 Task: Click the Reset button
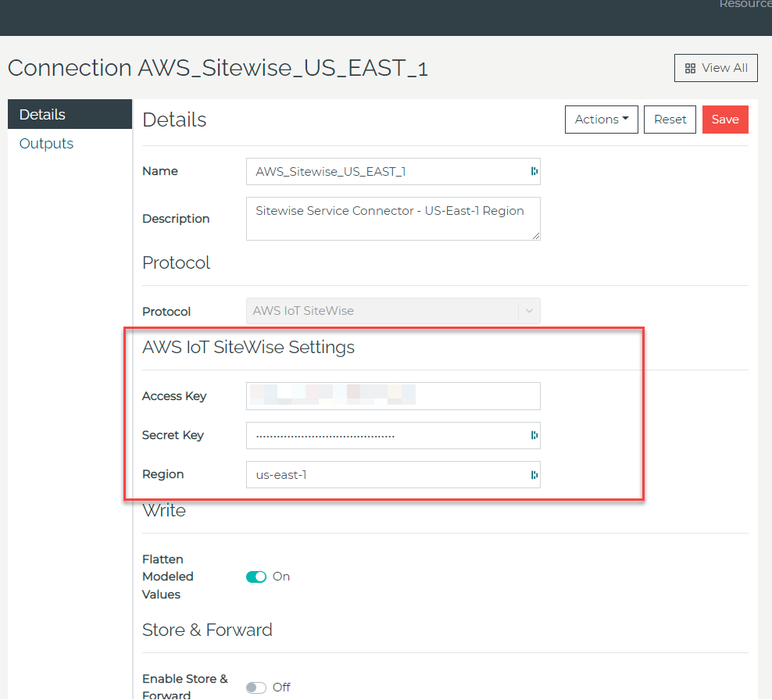(x=670, y=120)
